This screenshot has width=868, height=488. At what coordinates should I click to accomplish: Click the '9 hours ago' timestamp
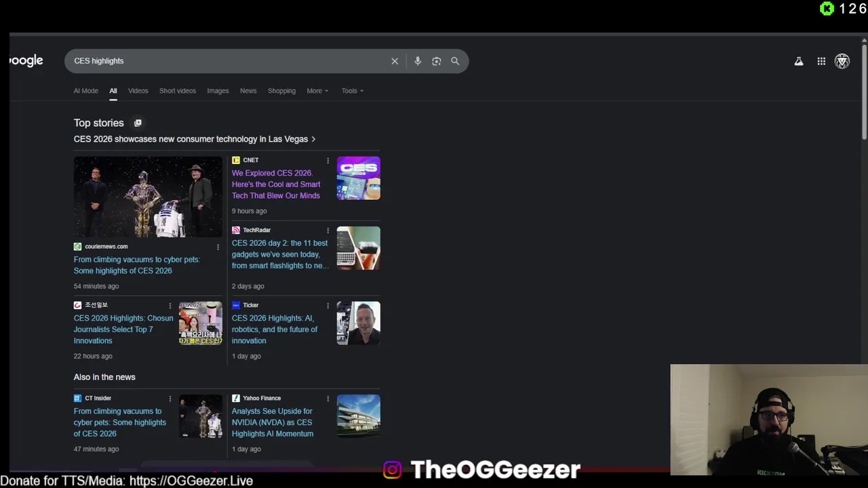250,211
